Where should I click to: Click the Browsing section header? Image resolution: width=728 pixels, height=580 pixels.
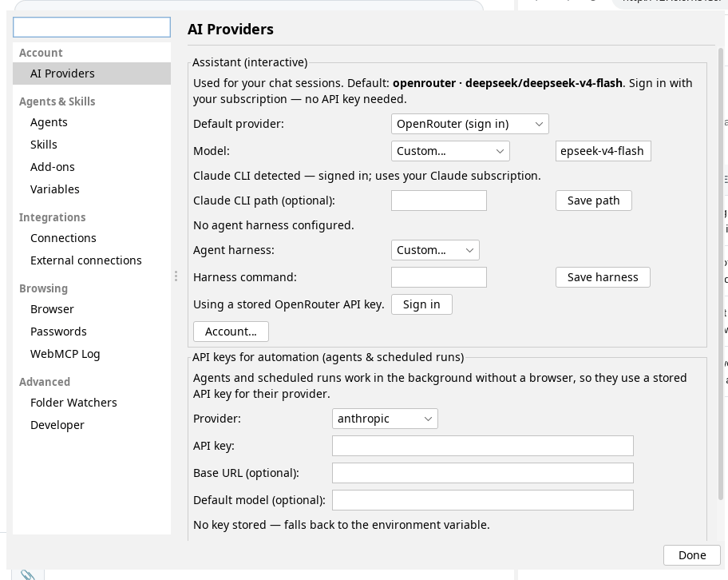(x=44, y=288)
